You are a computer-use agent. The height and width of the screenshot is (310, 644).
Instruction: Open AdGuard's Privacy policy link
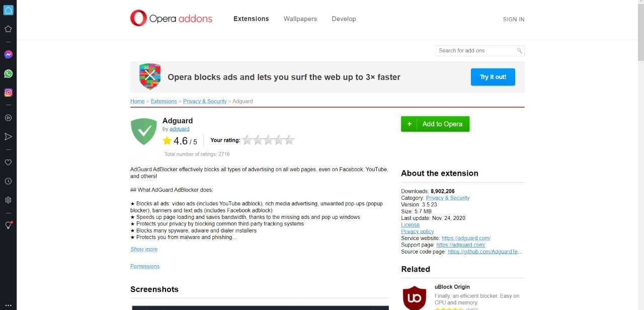coord(417,231)
